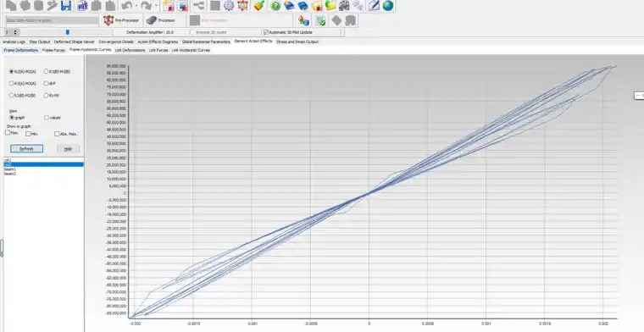Select the graph view radio button
Screen dimensions: 644x332
(12, 118)
